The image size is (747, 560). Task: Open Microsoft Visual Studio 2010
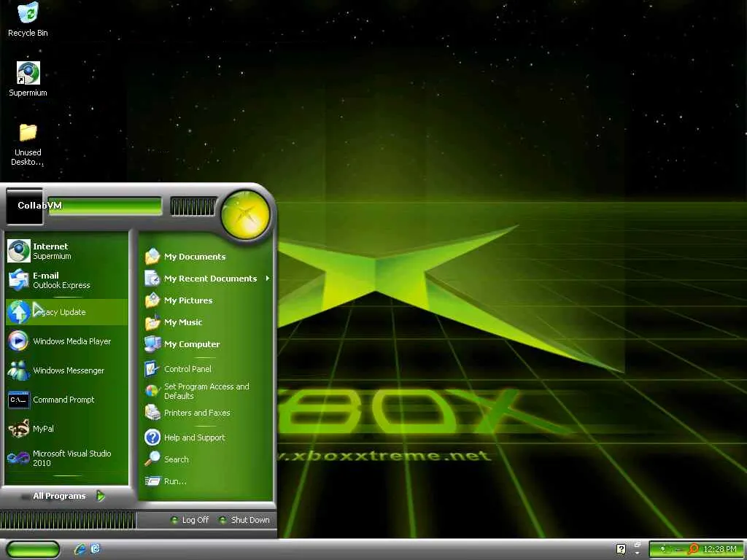click(x=66, y=458)
